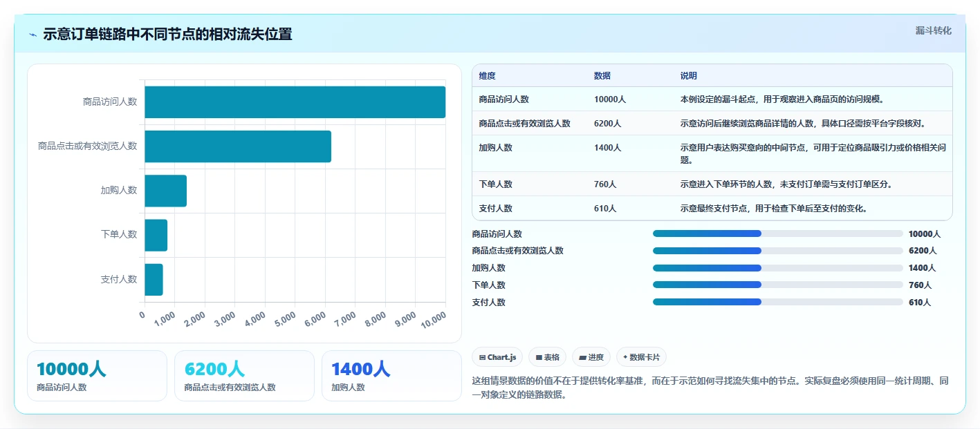Click the 商品访问人数 progress bar

(778, 233)
